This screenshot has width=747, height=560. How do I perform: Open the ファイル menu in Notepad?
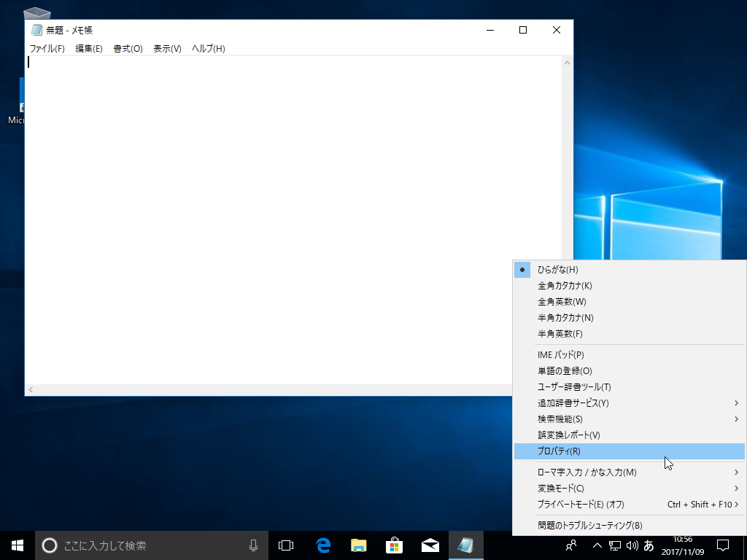(x=47, y=48)
